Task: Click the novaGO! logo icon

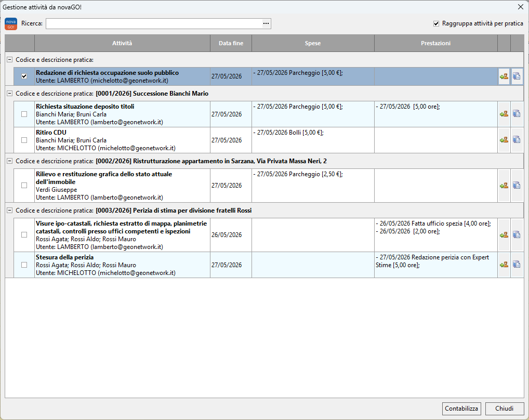Action: [11, 23]
